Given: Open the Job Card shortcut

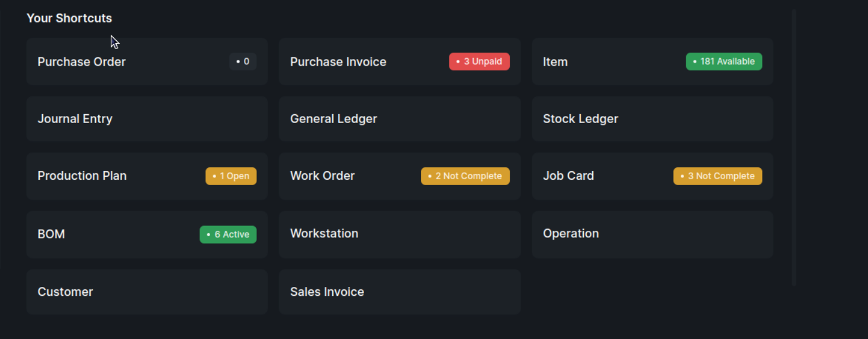Looking at the screenshot, I should pyautogui.click(x=652, y=176).
